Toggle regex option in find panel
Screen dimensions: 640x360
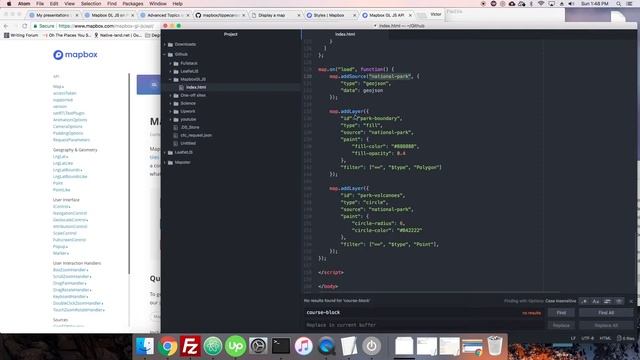(x=584, y=301)
